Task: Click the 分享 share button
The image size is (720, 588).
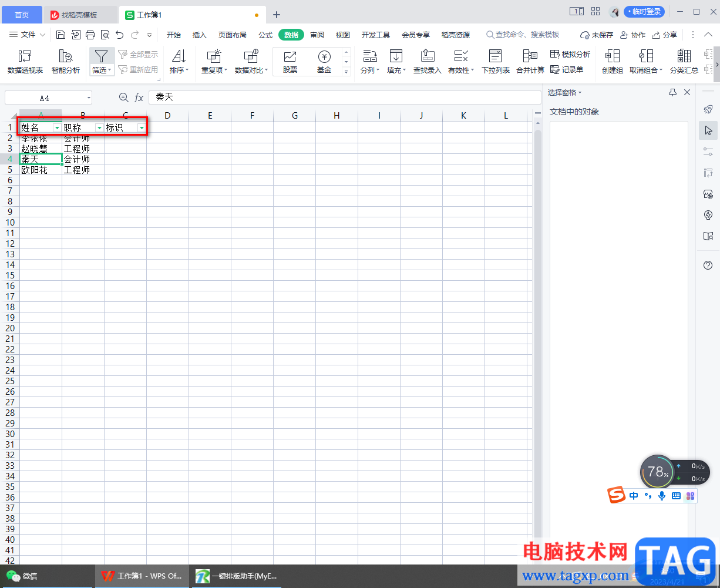Action: click(665, 35)
